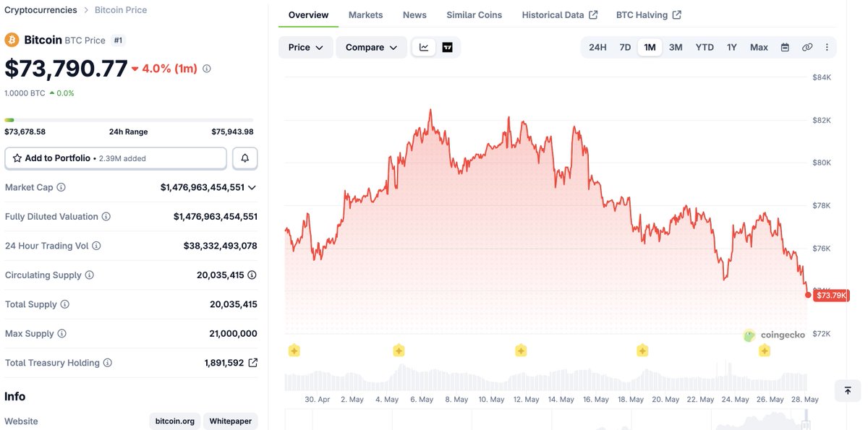Image resolution: width=868 pixels, height=430 pixels.
Task: Open the Overview tab
Action: (308, 14)
